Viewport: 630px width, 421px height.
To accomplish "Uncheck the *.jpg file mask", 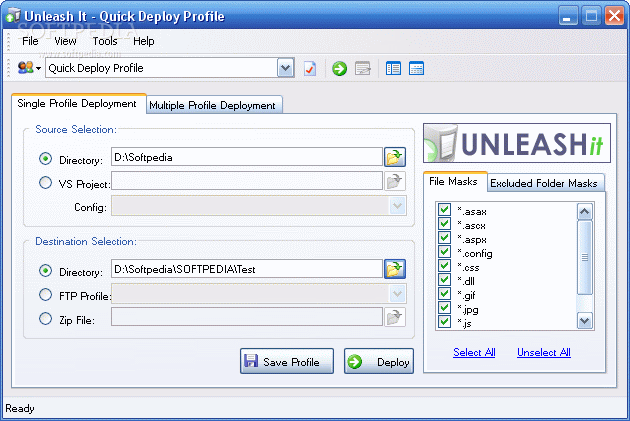I will coord(444,308).
